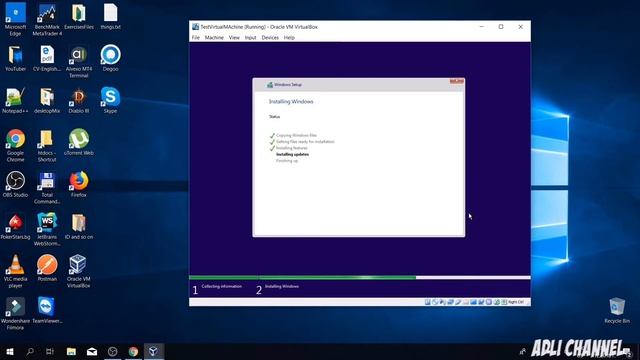Open the Devices menu in VirtualBox
Screen dimensions: 640x360
[x=270, y=38]
